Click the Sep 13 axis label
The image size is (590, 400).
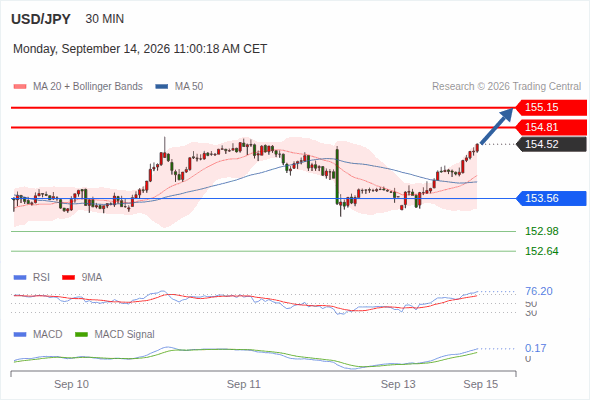pyautogui.click(x=398, y=385)
